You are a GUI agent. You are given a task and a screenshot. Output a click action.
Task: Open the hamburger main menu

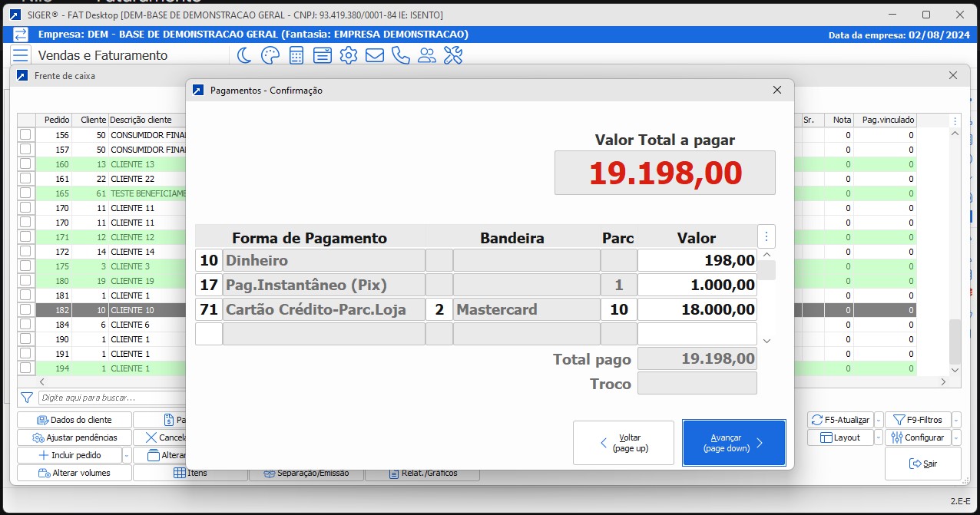pyautogui.click(x=21, y=55)
